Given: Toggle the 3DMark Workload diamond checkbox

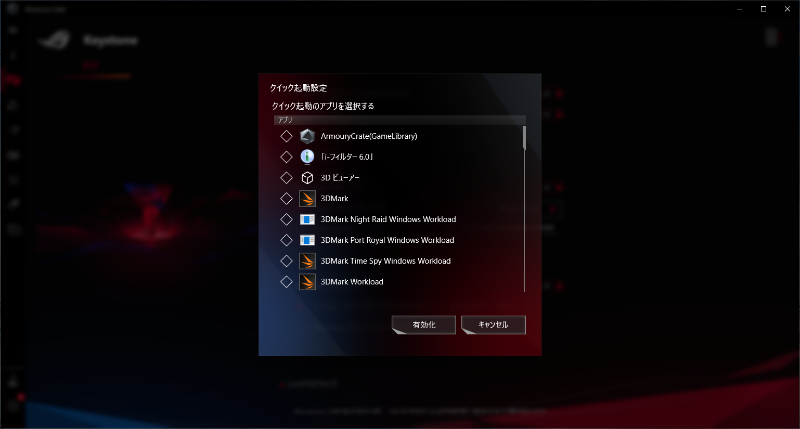Looking at the screenshot, I should click(x=286, y=282).
